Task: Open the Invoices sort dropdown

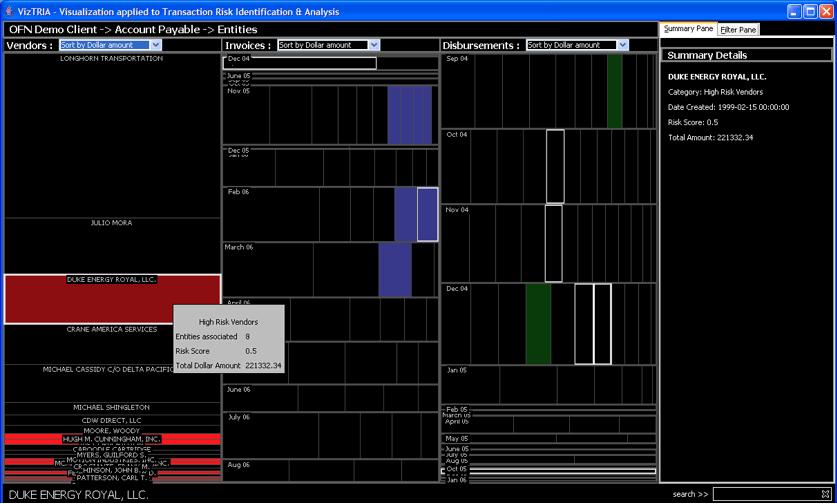Action: tap(374, 45)
